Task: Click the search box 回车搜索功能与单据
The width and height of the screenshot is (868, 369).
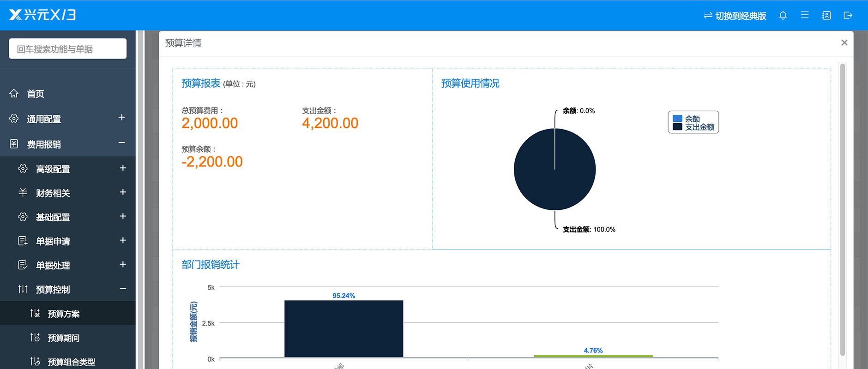Action: click(x=68, y=49)
